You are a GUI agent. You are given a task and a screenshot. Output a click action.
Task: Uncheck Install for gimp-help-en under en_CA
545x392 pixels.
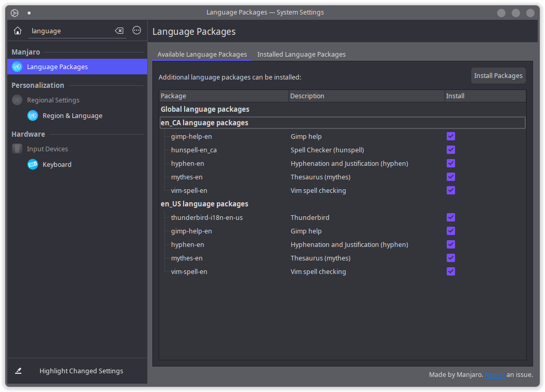point(450,136)
